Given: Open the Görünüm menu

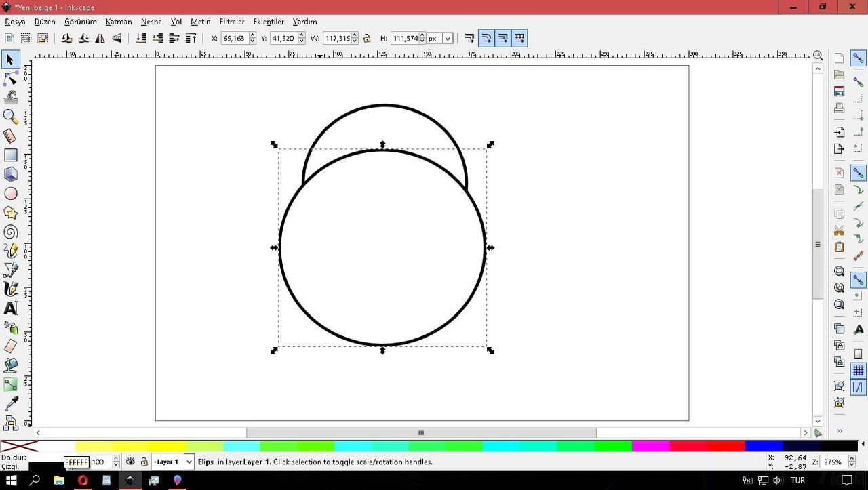Looking at the screenshot, I should pos(81,22).
